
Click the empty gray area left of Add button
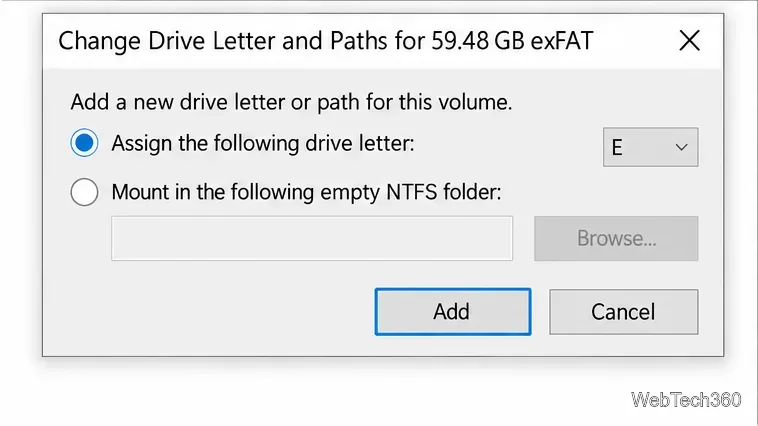(x=208, y=312)
